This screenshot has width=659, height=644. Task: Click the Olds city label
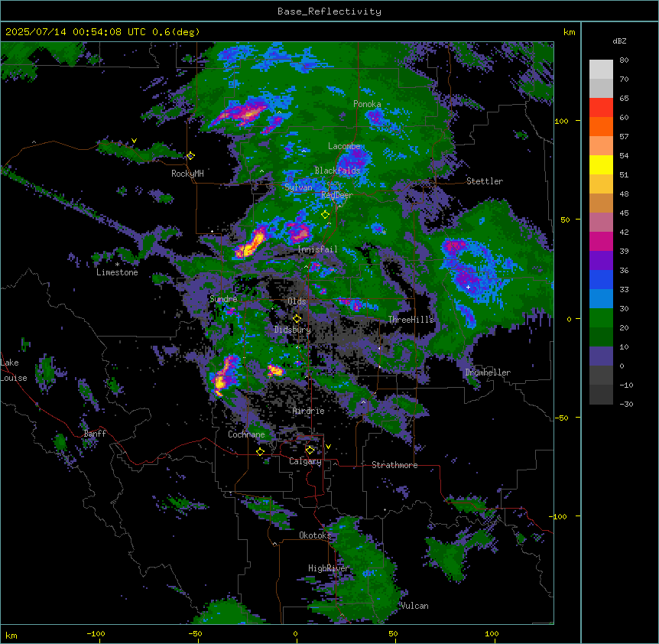[x=297, y=301]
